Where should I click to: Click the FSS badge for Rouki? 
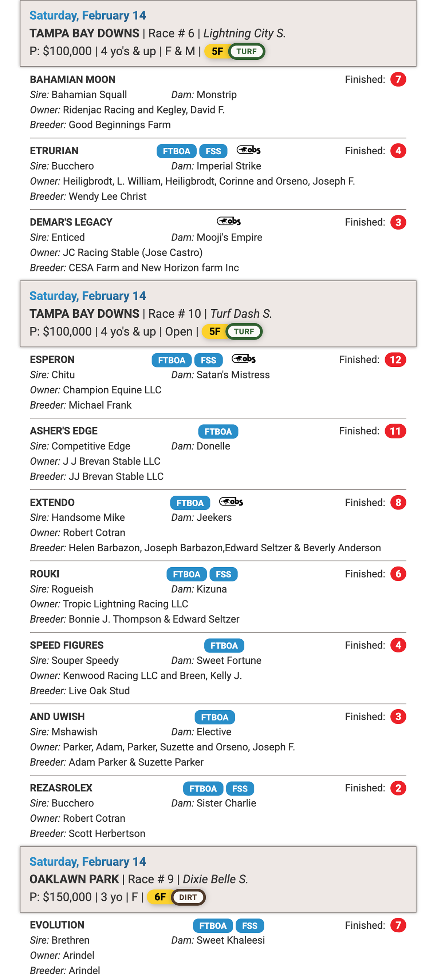pyautogui.click(x=224, y=574)
